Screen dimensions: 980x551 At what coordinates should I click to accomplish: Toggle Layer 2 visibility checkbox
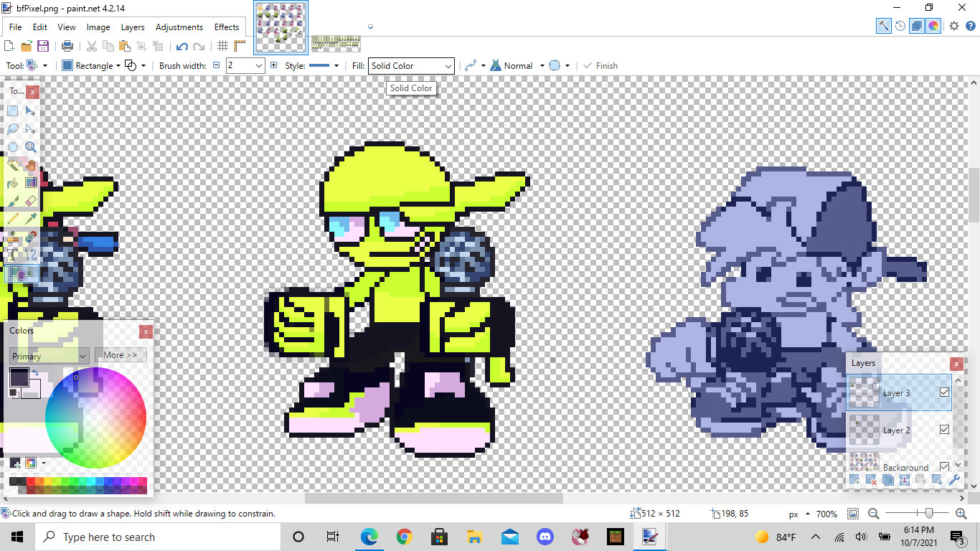[944, 430]
